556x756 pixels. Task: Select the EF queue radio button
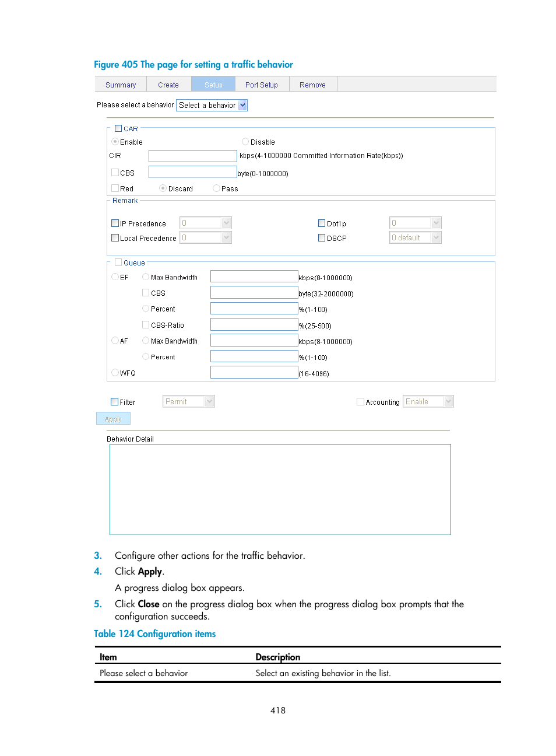click(115, 277)
